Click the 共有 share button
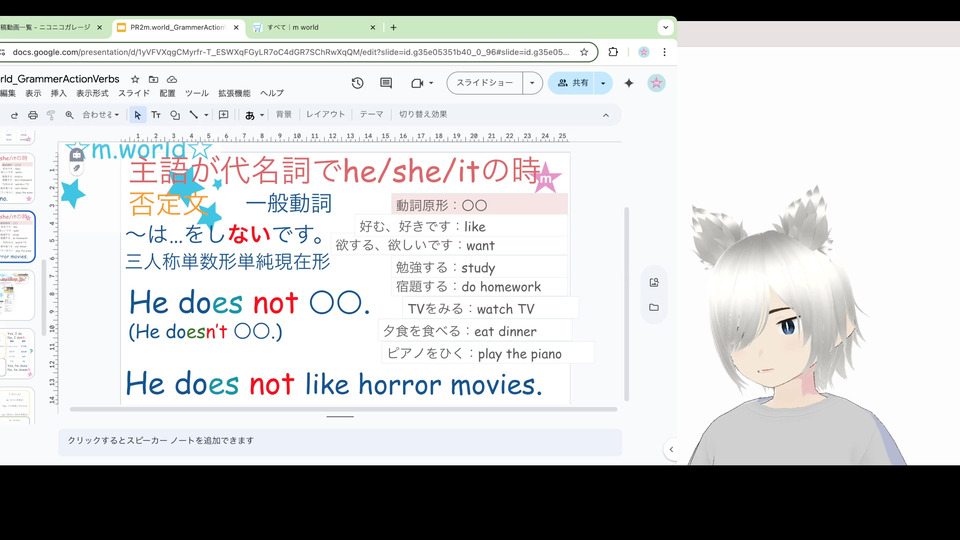This screenshot has height=540, width=960. tap(573, 83)
